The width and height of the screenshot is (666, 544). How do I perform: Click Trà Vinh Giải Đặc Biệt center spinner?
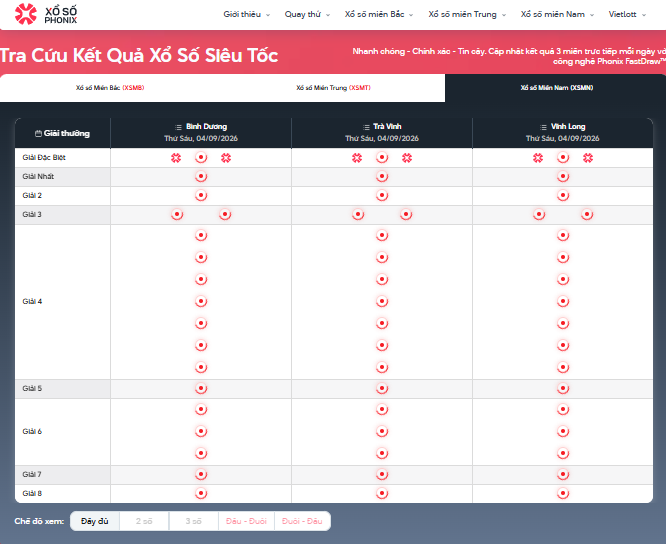[x=382, y=158]
